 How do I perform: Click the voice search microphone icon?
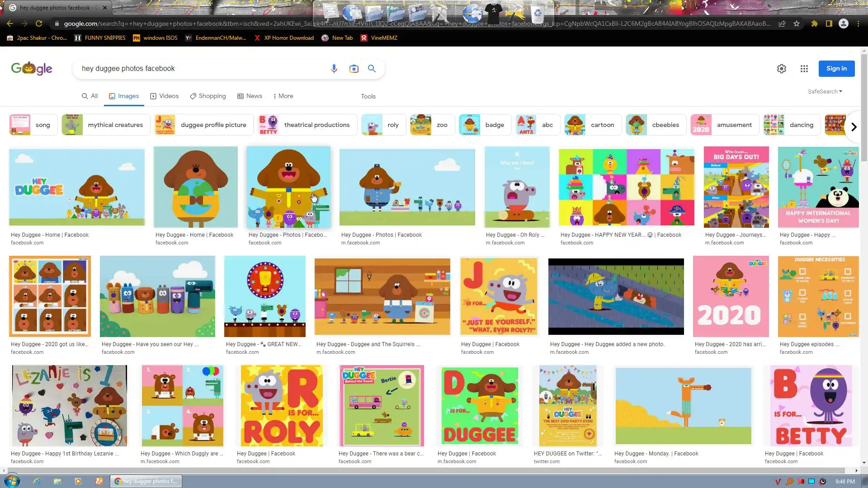coord(334,69)
